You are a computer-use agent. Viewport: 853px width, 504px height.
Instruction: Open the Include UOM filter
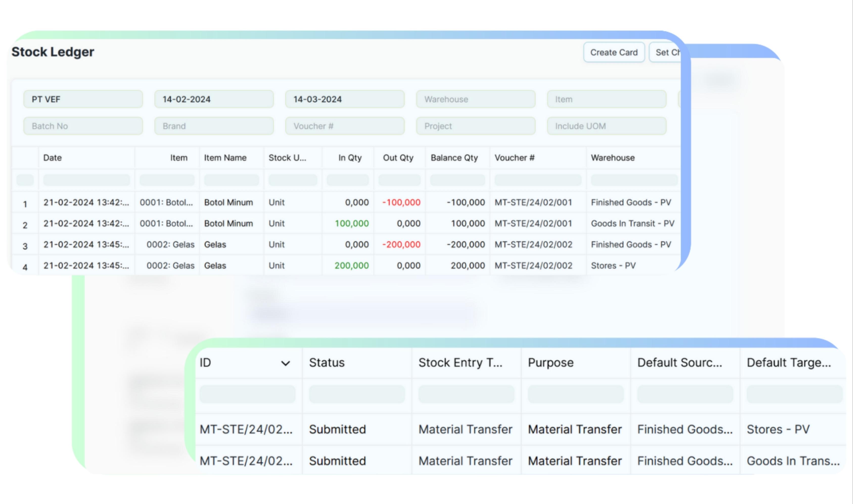tap(606, 126)
